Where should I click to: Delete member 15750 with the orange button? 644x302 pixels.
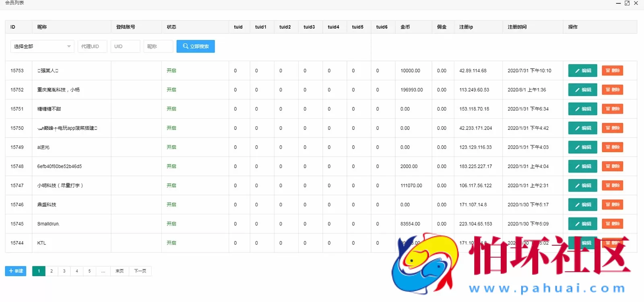tap(612, 128)
